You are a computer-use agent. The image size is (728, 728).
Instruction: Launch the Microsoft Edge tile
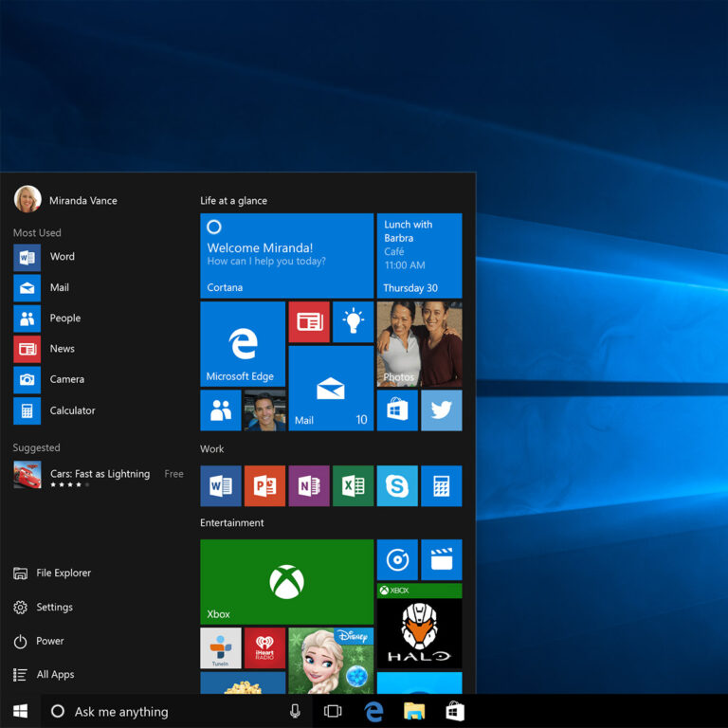point(243,344)
